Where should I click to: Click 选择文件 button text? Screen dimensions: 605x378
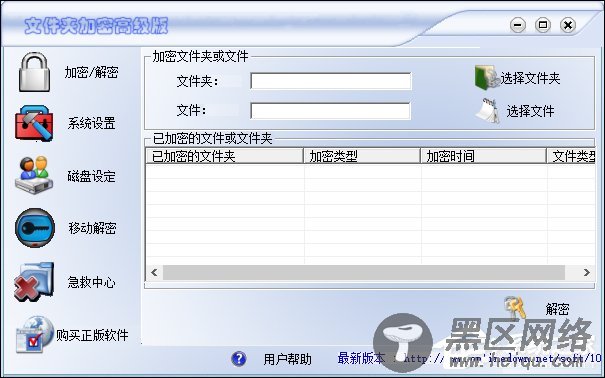click(x=530, y=111)
